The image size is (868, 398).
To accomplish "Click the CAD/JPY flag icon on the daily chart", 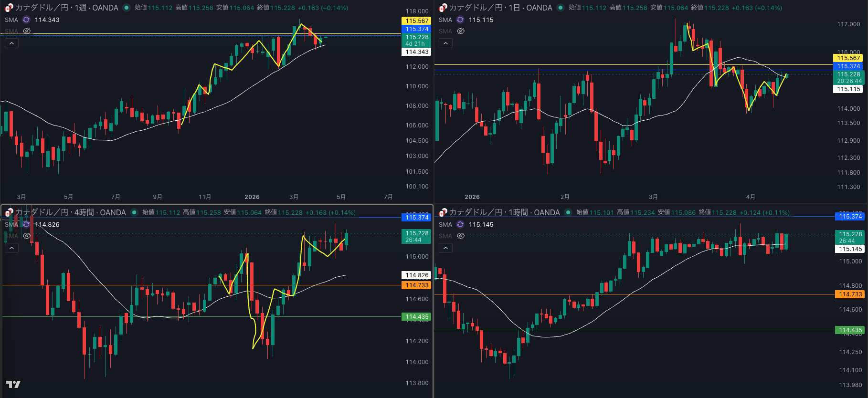I will [443, 8].
